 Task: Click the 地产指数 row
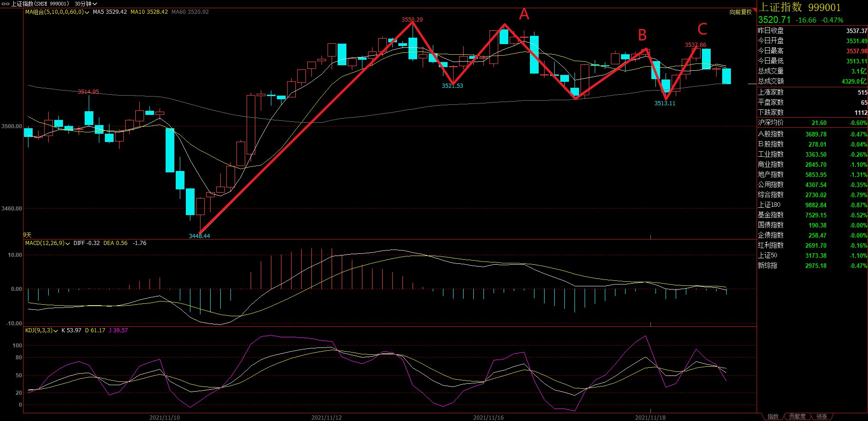pyautogui.click(x=771, y=175)
